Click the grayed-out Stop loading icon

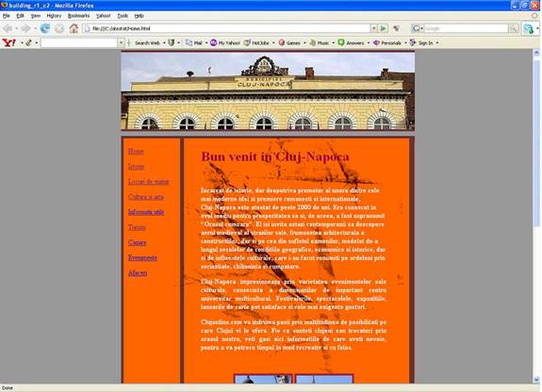pyautogui.click(x=59, y=28)
